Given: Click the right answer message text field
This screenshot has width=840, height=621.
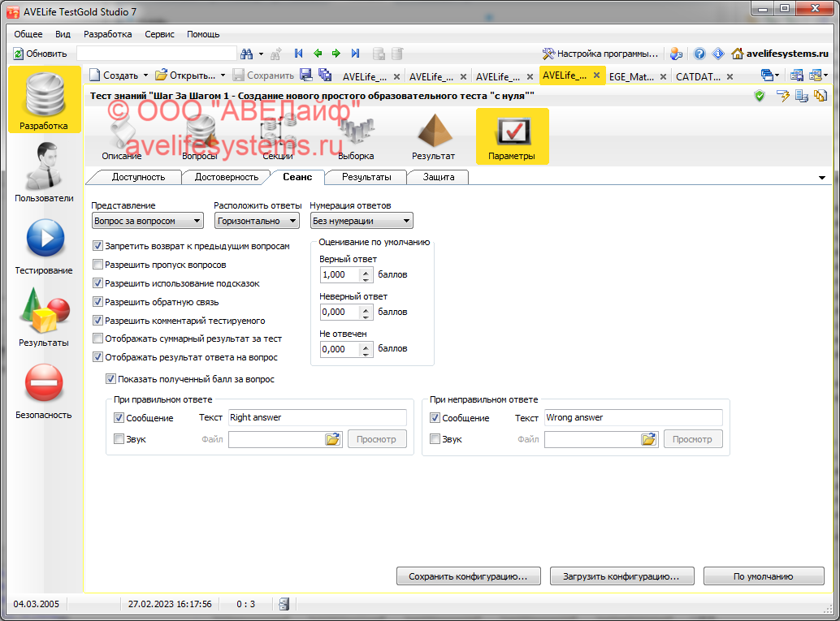Looking at the screenshot, I should click(x=316, y=417).
